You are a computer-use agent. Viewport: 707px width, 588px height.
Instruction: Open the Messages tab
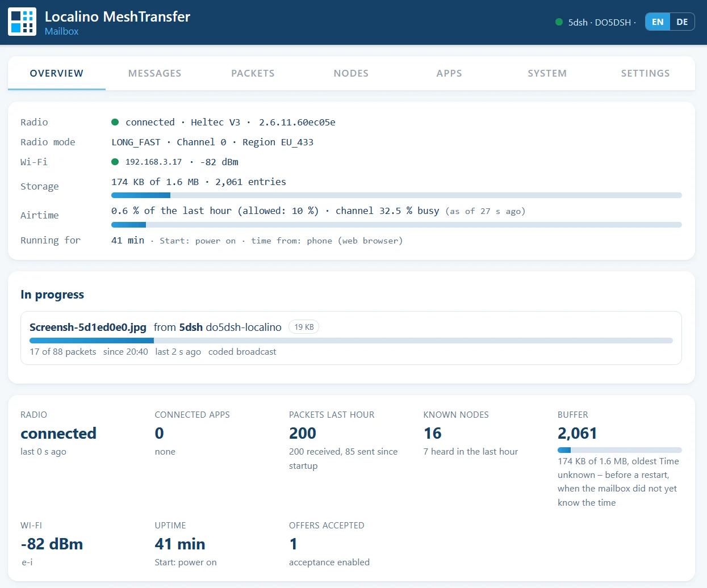click(155, 73)
